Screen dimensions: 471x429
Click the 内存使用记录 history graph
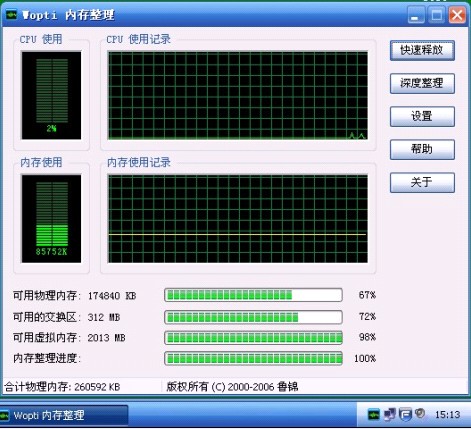238,219
